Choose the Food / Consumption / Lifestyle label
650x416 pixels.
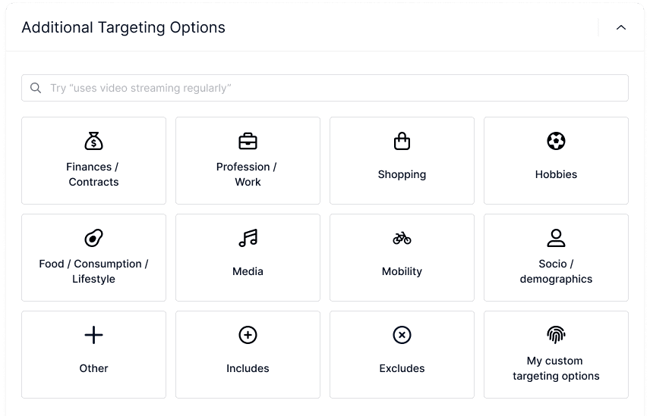tap(94, 271)
